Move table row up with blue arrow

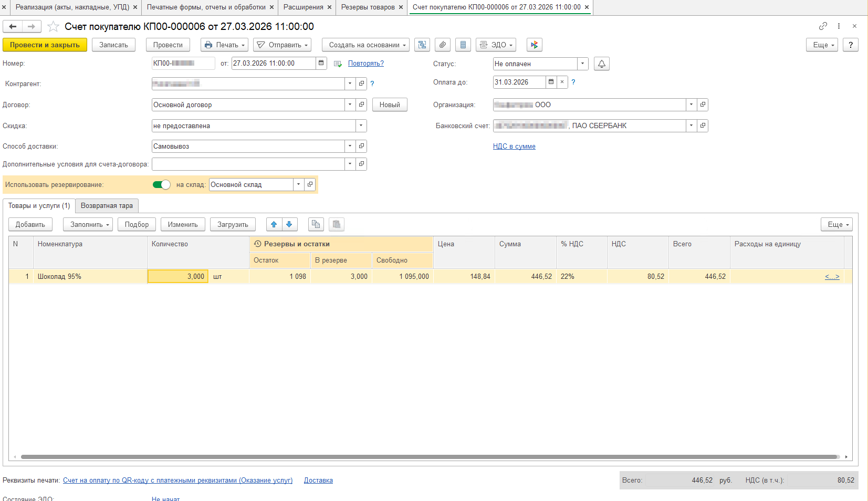[274, 225]
